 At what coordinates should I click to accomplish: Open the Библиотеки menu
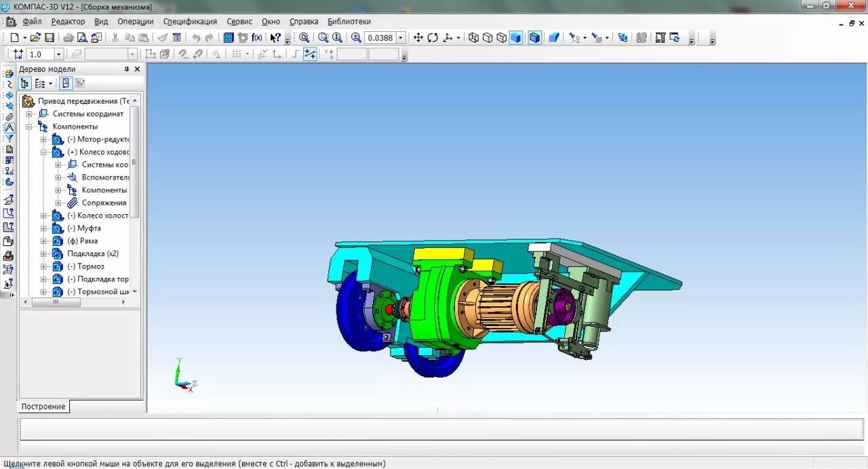click(349, 22)
